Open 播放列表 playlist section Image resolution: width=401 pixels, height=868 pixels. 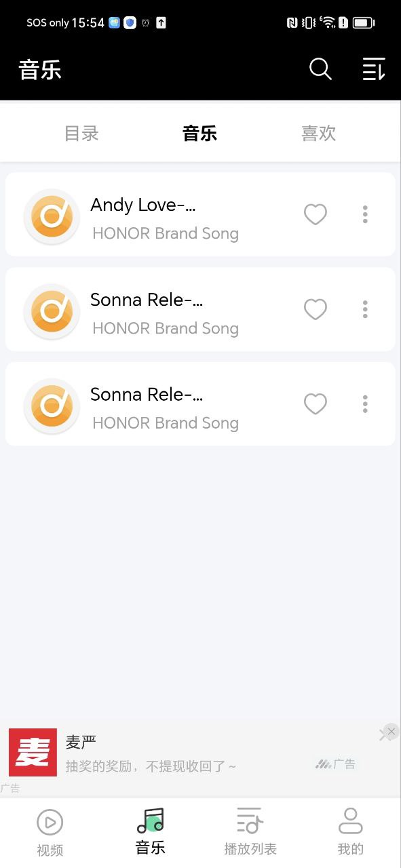click(250, 833)
